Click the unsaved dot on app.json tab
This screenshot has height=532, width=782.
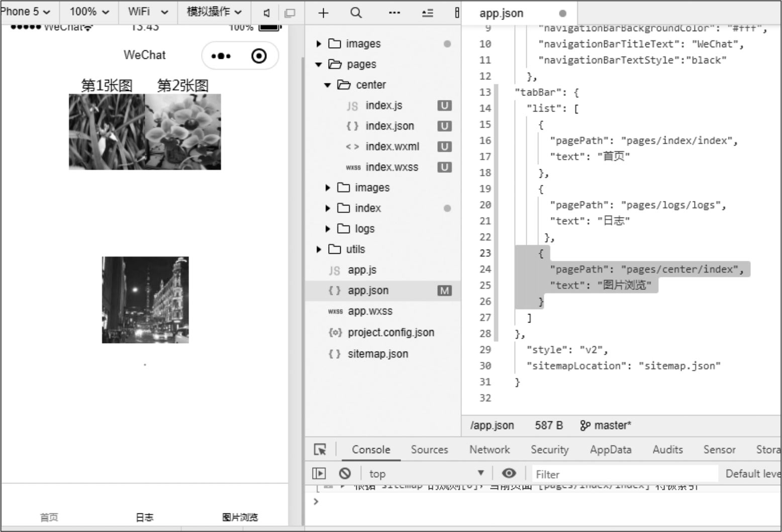click(x=562, y=13)
